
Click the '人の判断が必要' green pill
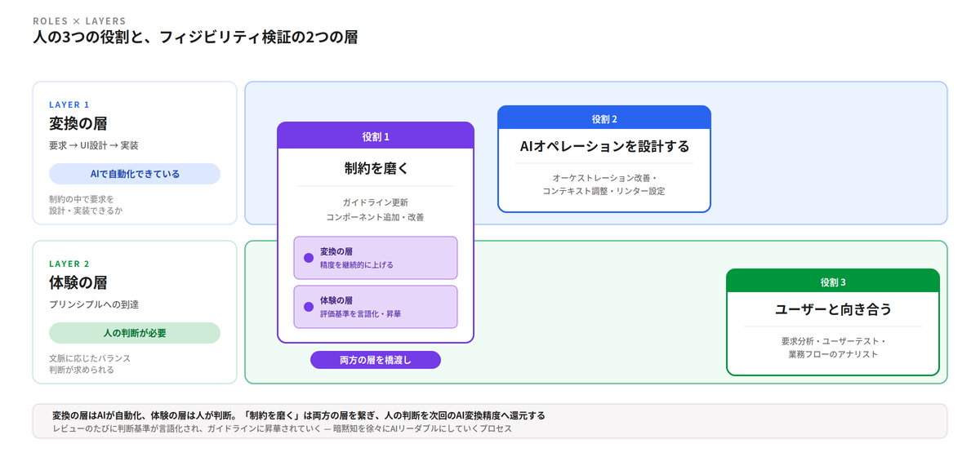[x=135, y=333]
